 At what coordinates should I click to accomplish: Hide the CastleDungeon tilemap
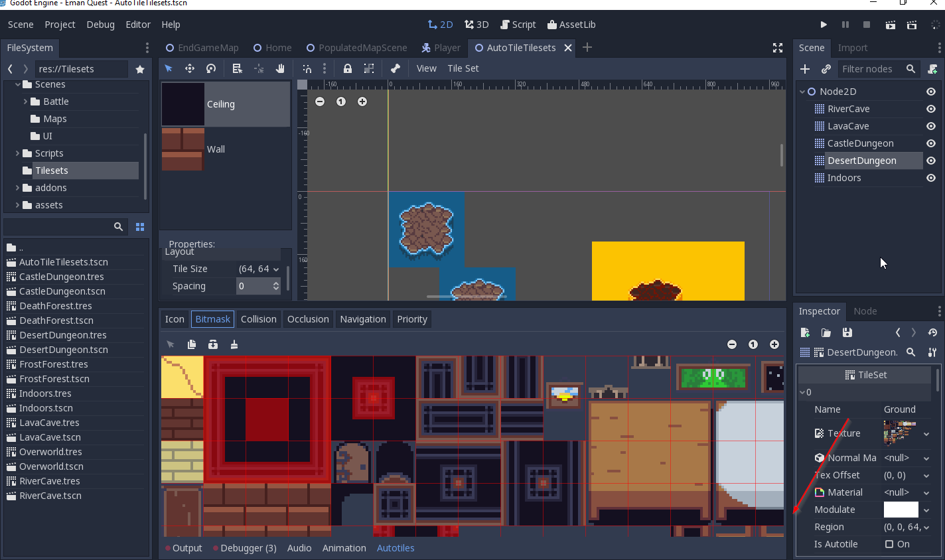click(931, 143)
